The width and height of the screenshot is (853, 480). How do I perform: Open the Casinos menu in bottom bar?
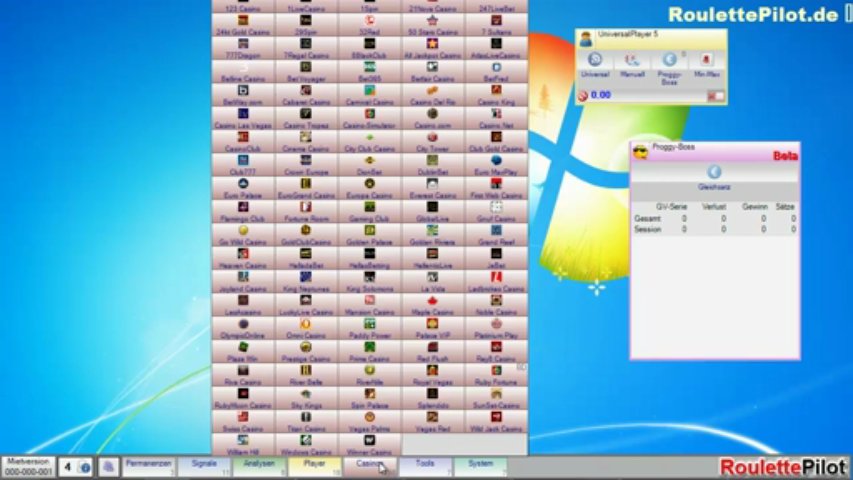point(369,466)
